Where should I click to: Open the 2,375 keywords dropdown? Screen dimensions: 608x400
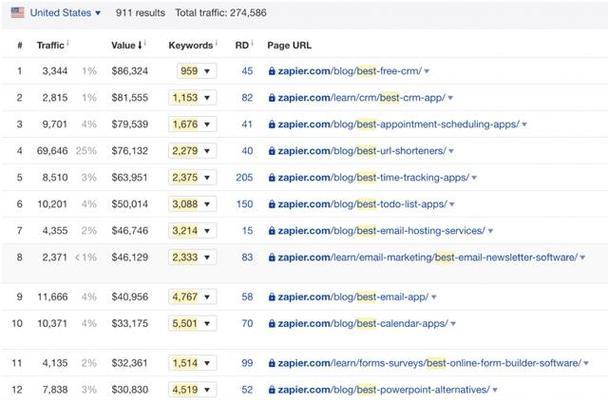coord(192,178)
